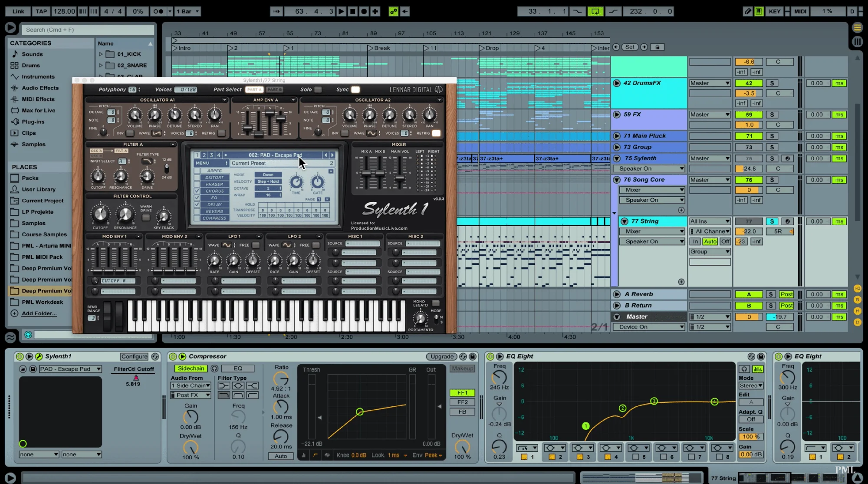Show the I-O section with the I·O button
Image resolution: width=868 pixels, height=484 pixels.
(x=857, y=288)
